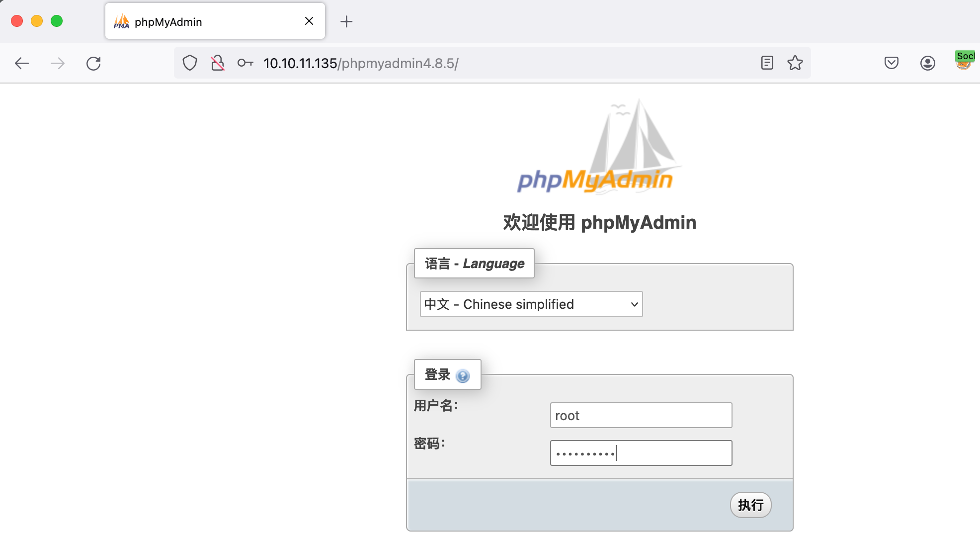Click the saved password key icon
The width and height of the screenshot is (980, 540).
point(245,63)
